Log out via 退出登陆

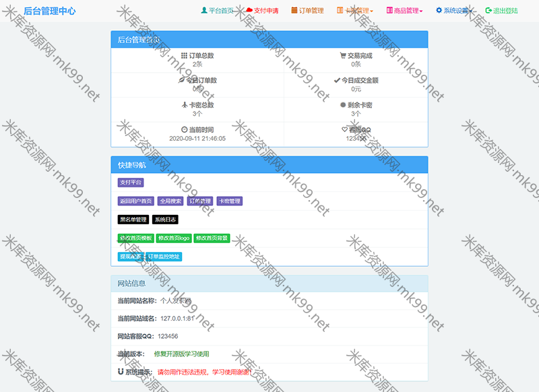tap(501, 11)
